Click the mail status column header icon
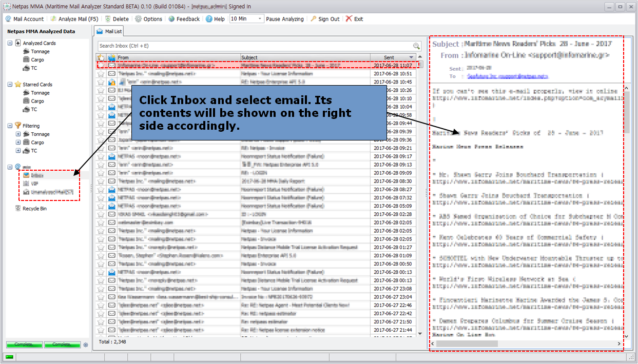Screen dimensions: 638x364 click(x=111, y=57)
